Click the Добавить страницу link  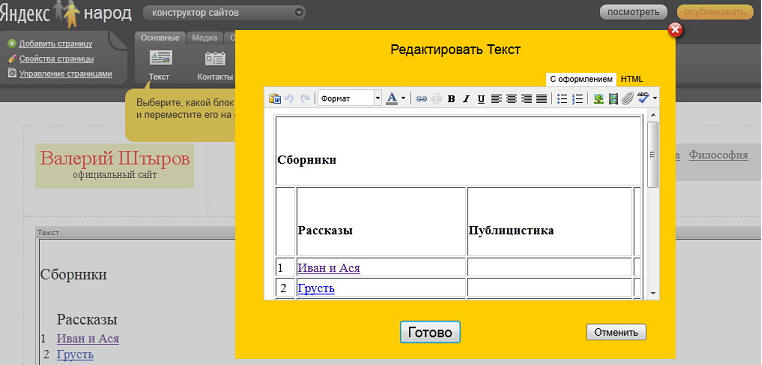tap(55, 44)
